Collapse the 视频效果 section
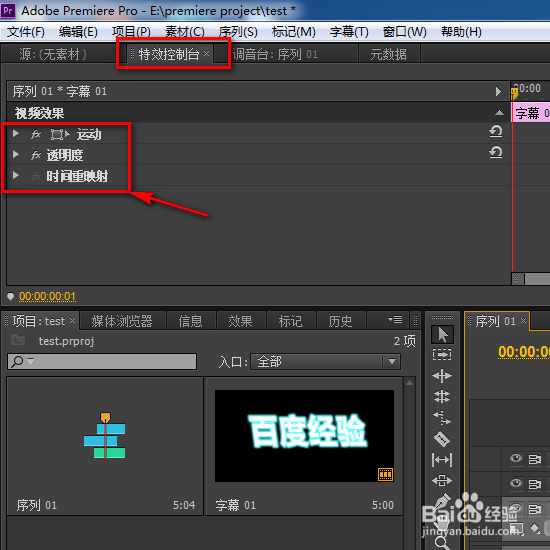This screenshot has width=550, height=550. 499,113
